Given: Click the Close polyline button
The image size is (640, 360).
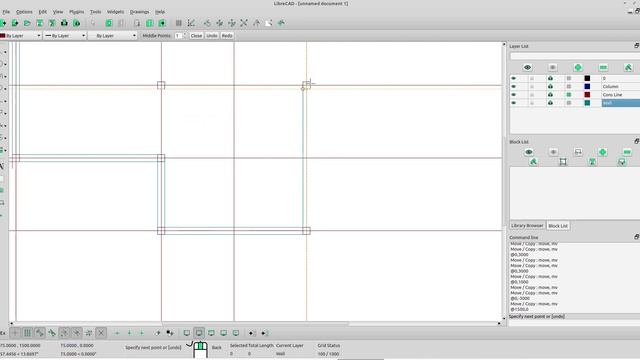Looking at the screenshot, I should [196, 36].
